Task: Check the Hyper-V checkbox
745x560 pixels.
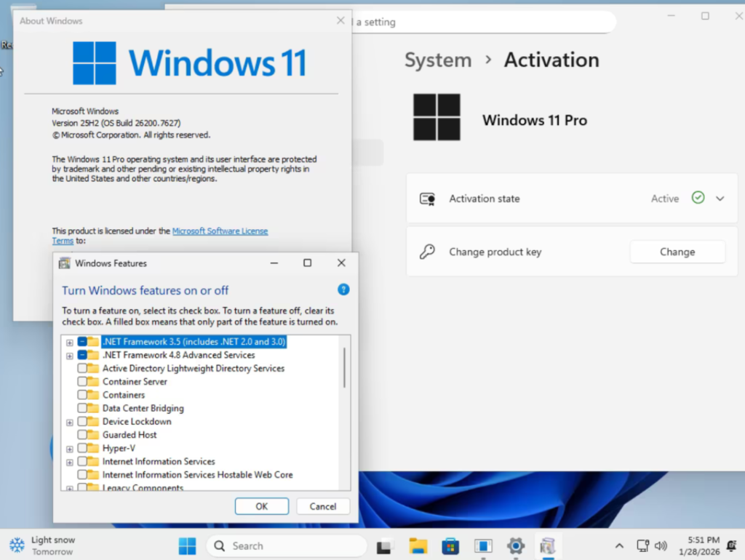Action: (82, 448)
